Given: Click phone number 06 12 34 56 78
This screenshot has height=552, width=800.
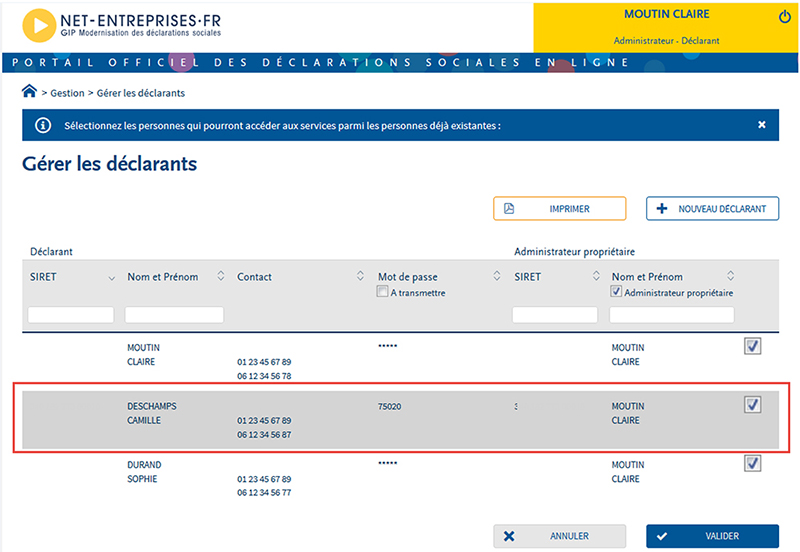Looking at the screenshot, I should (264, 376).
